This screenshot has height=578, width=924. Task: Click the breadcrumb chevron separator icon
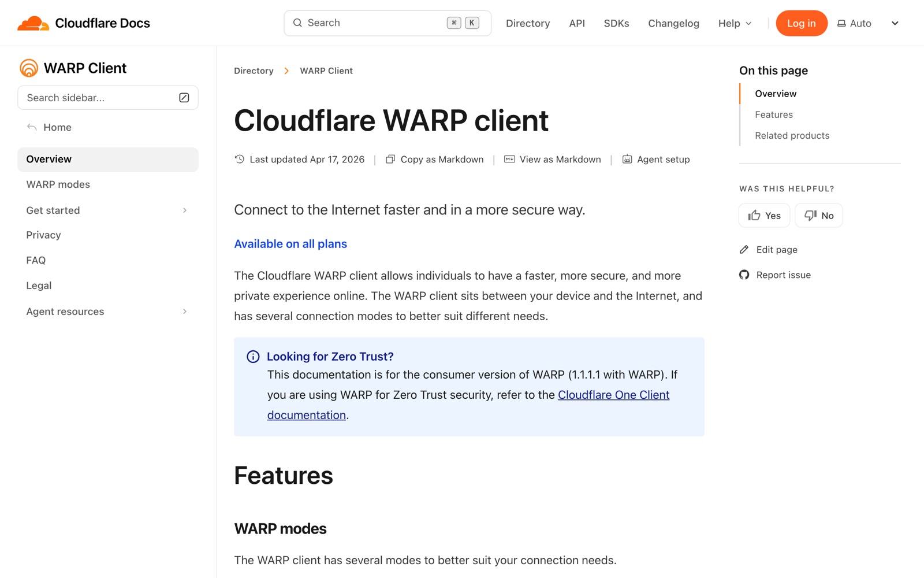click(286, 71)
